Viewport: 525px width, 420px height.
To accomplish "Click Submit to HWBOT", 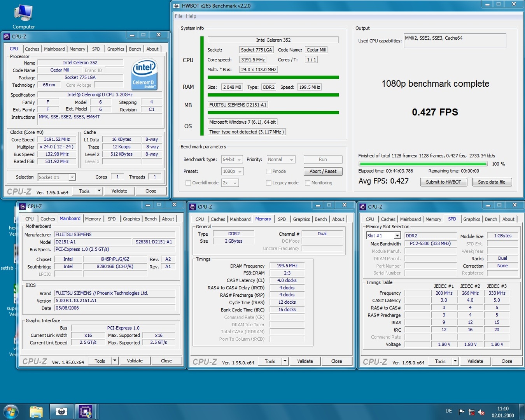I will (443, 182).
